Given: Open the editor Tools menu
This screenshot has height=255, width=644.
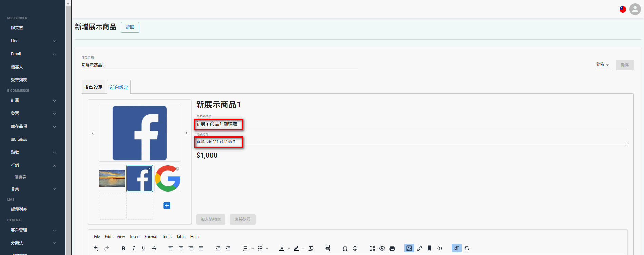Looking at the screenshot, I should [167, 237].
